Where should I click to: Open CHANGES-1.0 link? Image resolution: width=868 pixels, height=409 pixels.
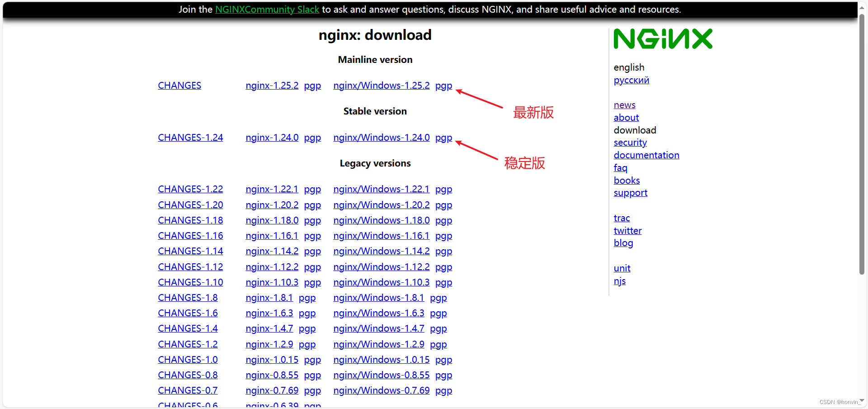point(188,360)
